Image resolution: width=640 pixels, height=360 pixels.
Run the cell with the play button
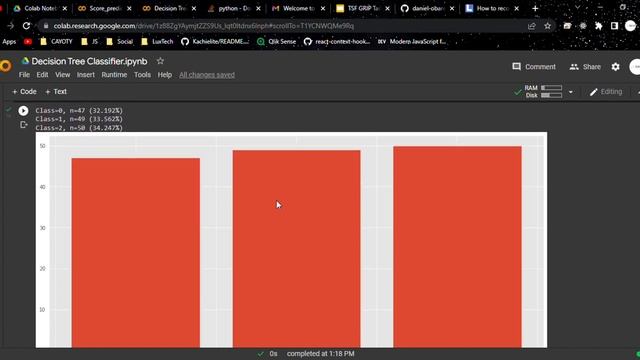pos(23,111)
